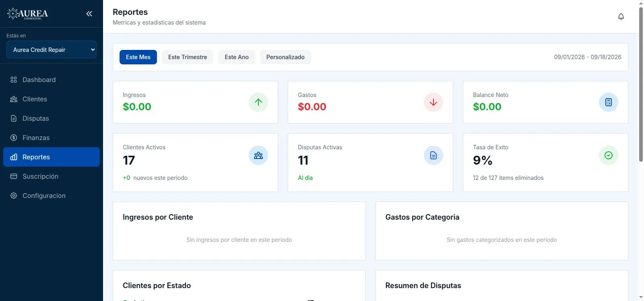The image size is (644, 301).
Task: Click the Clientes Activos count 17
Action: [x=129, y=160]
